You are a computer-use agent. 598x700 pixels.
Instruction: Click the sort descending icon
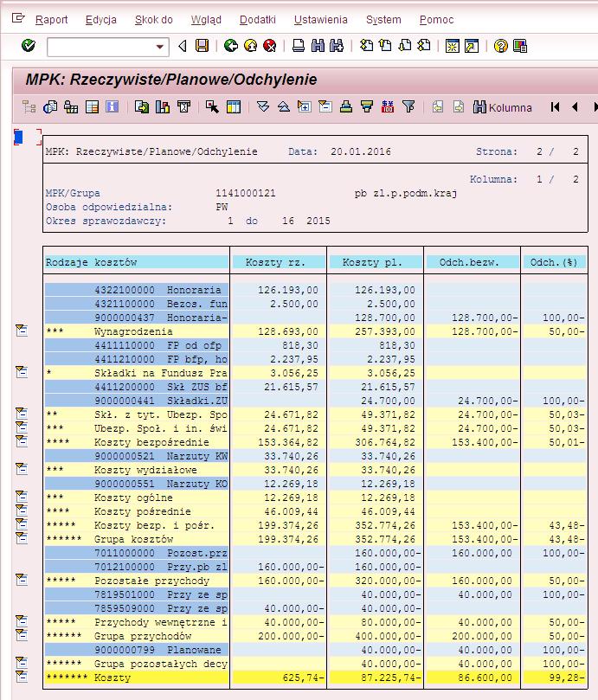[367, 106]
